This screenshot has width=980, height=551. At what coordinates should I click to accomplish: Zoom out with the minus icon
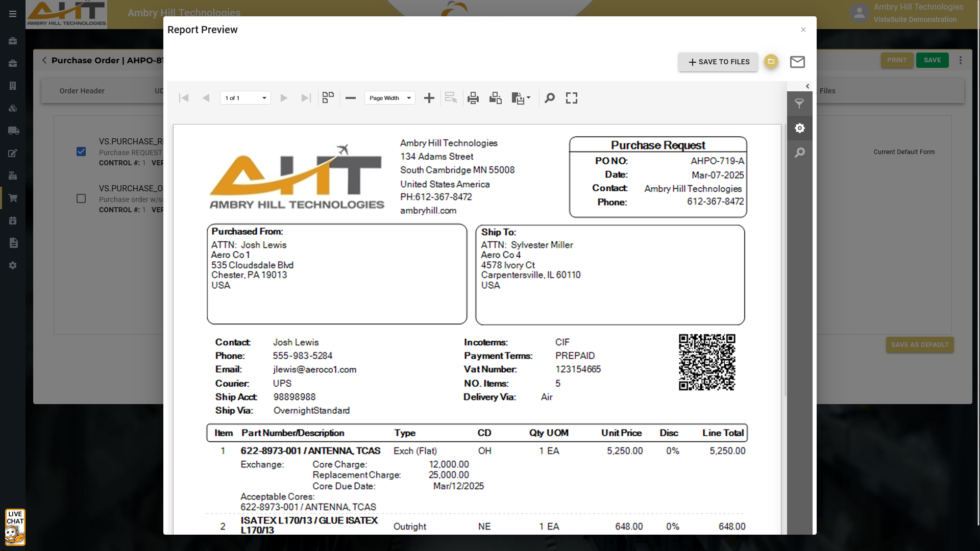pyautogui.click(x=351, y=98)
